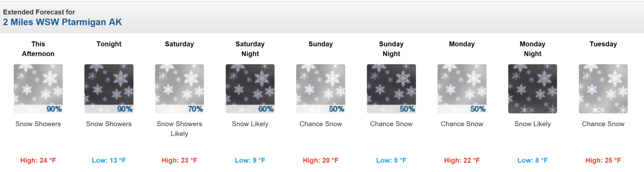Select Saturday's snow showers likely icon
Viewport: 644px width, 172px height.
[x=179, y=89]
